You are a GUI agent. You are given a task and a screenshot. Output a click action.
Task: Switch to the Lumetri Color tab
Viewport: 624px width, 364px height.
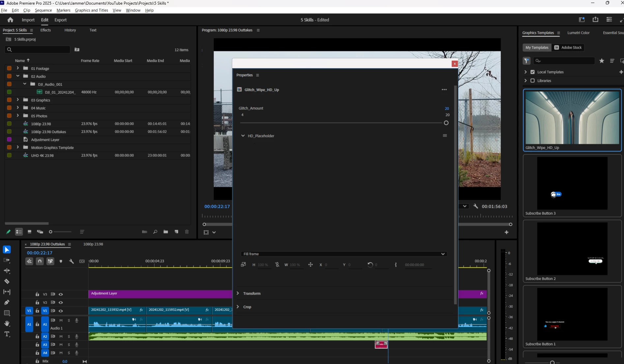(578, 33)
